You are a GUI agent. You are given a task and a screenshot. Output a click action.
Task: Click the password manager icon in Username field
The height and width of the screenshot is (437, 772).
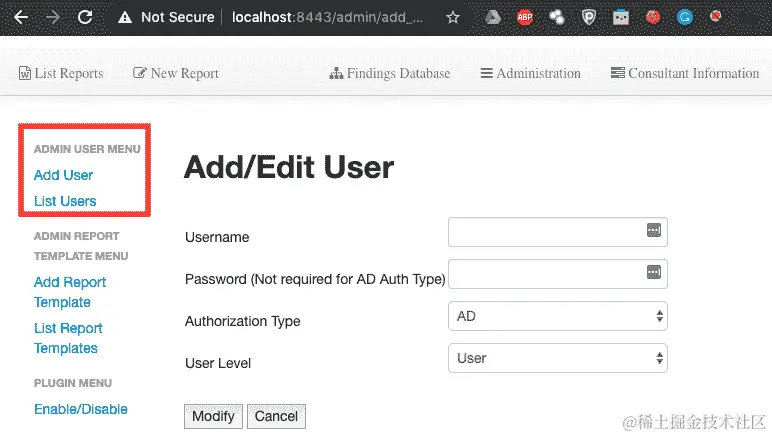653,230
